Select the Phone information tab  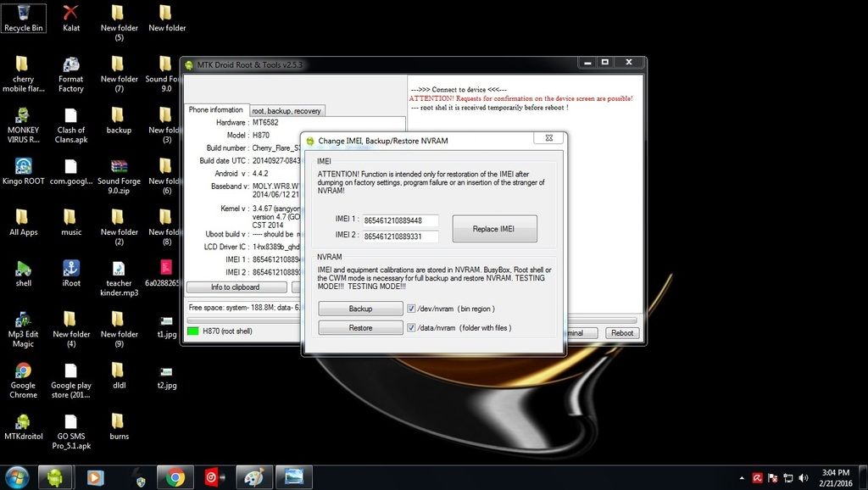coord(215,109)
